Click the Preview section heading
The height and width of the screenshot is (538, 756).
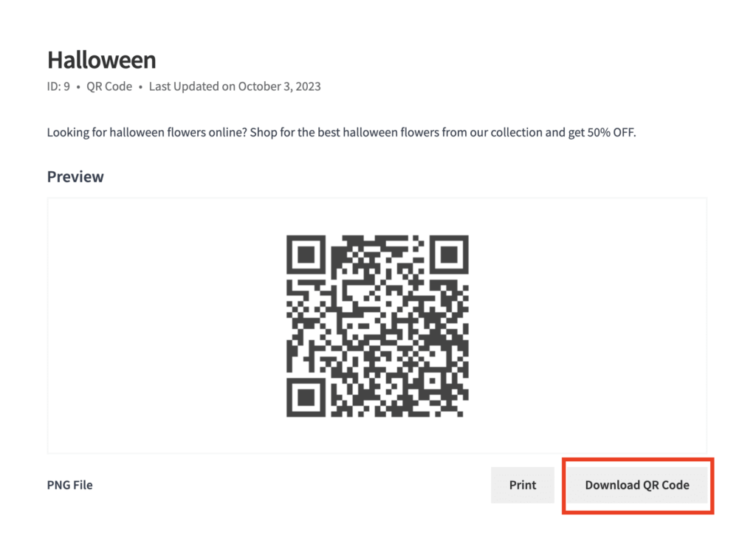coord(75,176)
